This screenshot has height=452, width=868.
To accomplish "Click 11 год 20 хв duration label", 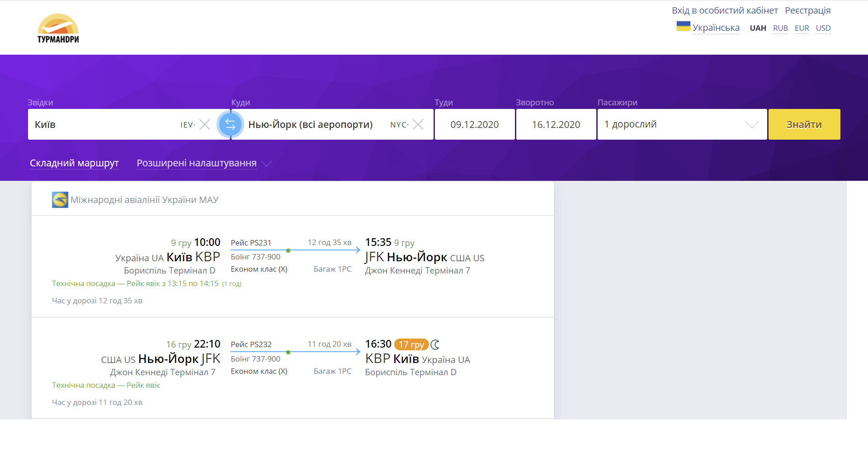I will tap(330, 344).
